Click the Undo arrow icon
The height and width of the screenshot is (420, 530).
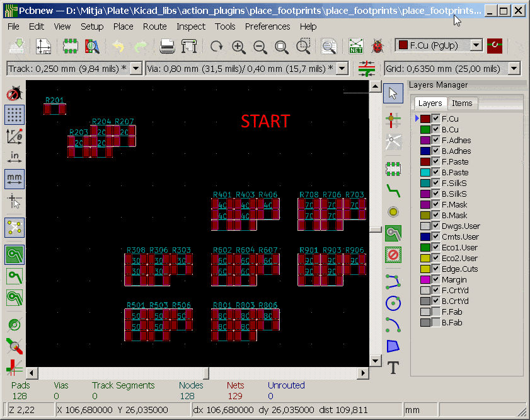[x=118, y=45]
